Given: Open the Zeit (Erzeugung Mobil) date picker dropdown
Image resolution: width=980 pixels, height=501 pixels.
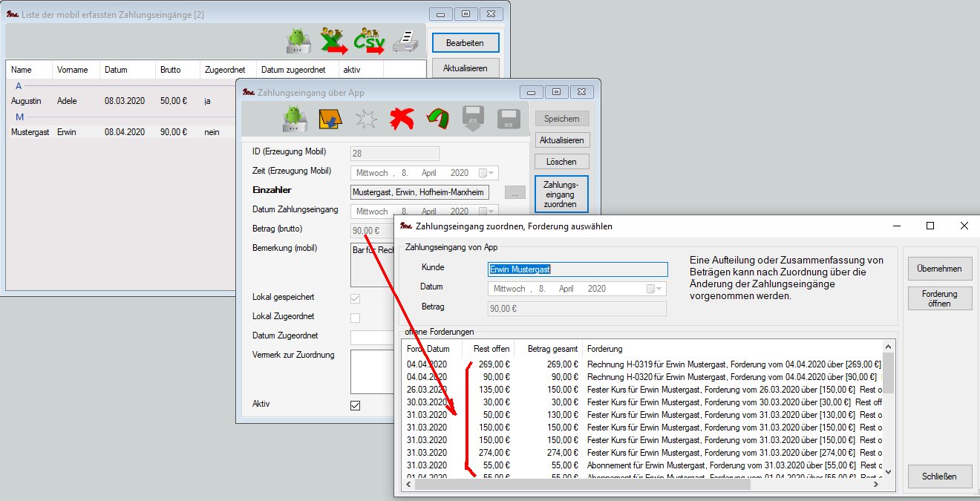Looking at the screenshot, I should [x=486, y=173].
